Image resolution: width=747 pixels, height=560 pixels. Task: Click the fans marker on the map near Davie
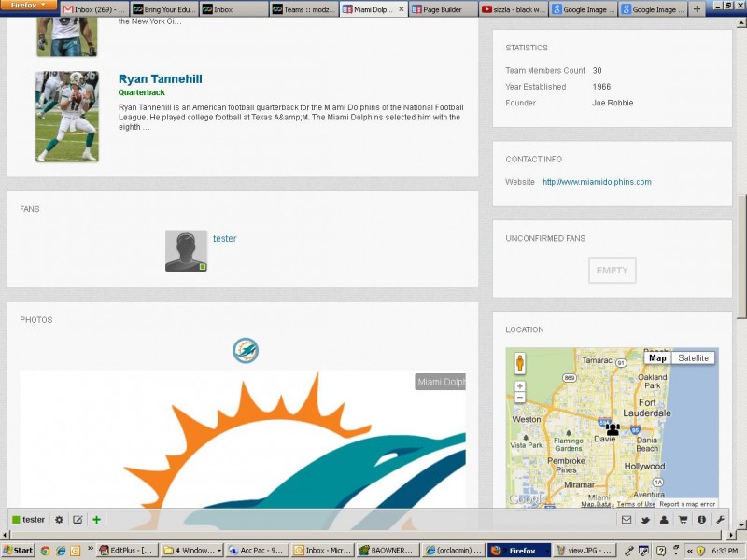click(613, 429)
